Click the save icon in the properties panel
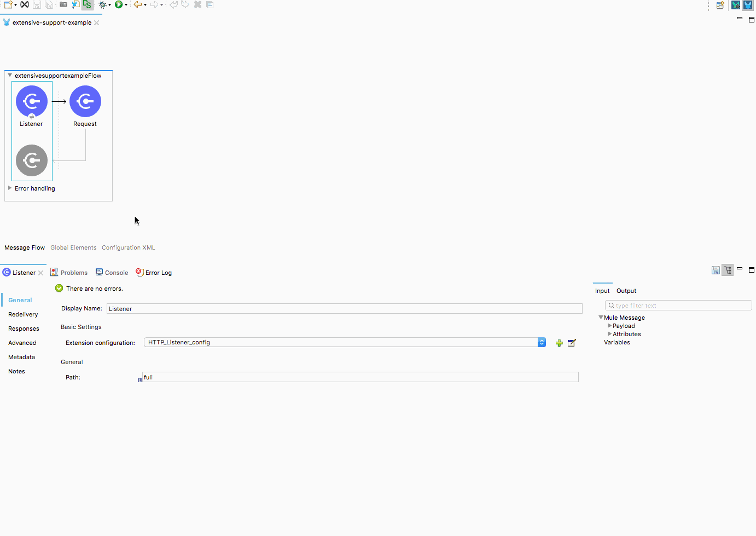 pyautogui.click(x=716, y=270)
